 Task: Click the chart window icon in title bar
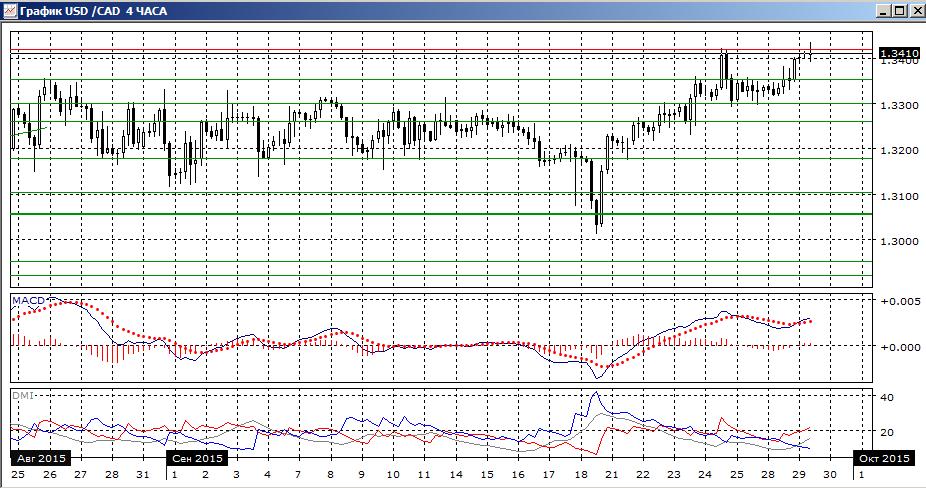[x=9, y=11]
